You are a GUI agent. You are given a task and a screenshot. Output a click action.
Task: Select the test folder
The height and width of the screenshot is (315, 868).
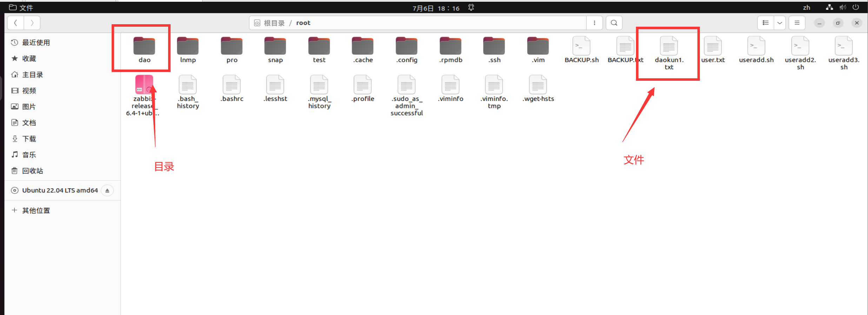pyautogui.click(x=319, y=50)
